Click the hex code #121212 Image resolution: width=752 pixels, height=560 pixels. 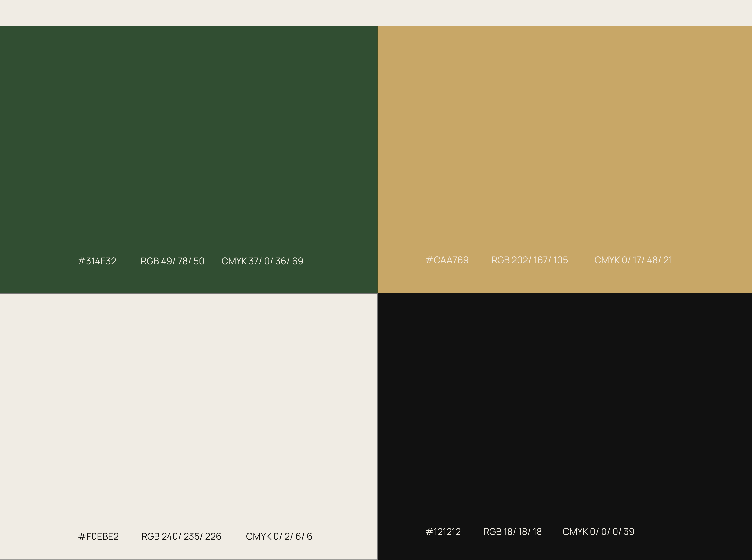click(443, 532)
